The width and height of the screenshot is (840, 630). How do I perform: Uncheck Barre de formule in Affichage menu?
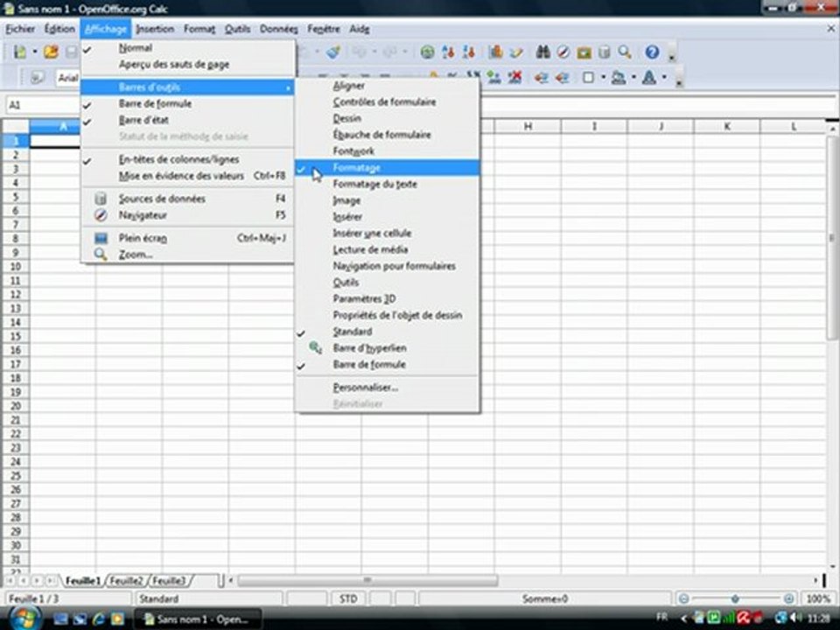pyautogui.click(x=187, y=103)
